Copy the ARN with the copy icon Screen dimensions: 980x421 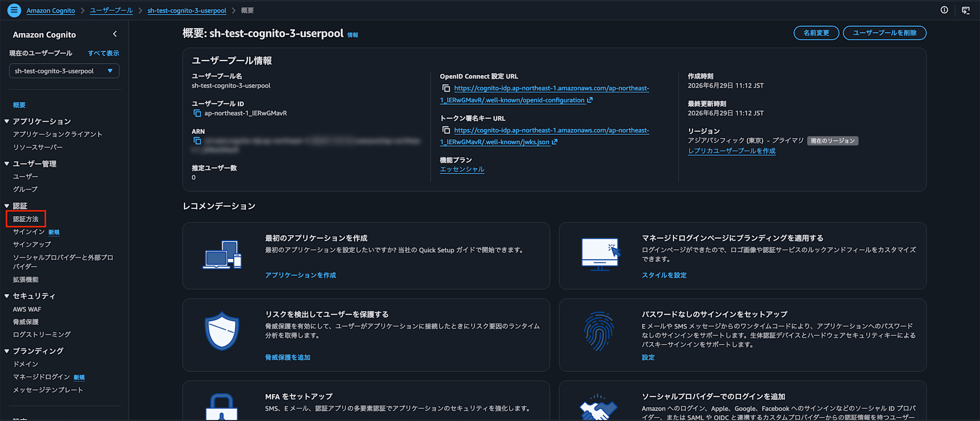pos(197,141)
